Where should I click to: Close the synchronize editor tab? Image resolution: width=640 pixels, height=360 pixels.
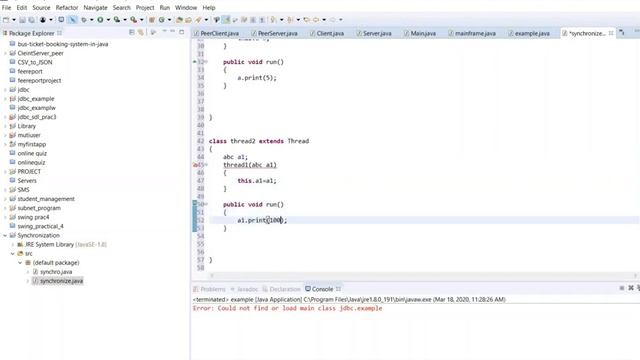pyautogui.click(x=611, y=33)
